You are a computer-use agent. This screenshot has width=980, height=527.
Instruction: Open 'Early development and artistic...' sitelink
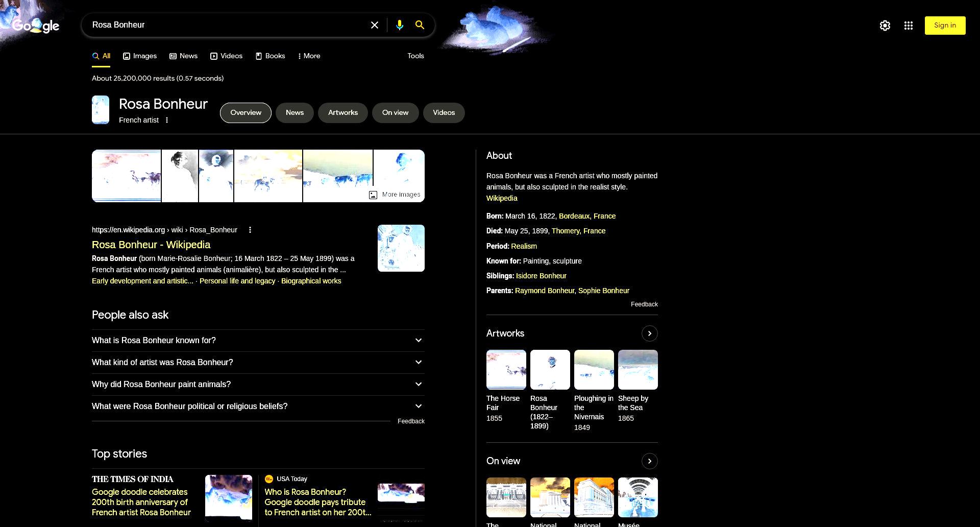pyautogui.click(x=142, y=281)
